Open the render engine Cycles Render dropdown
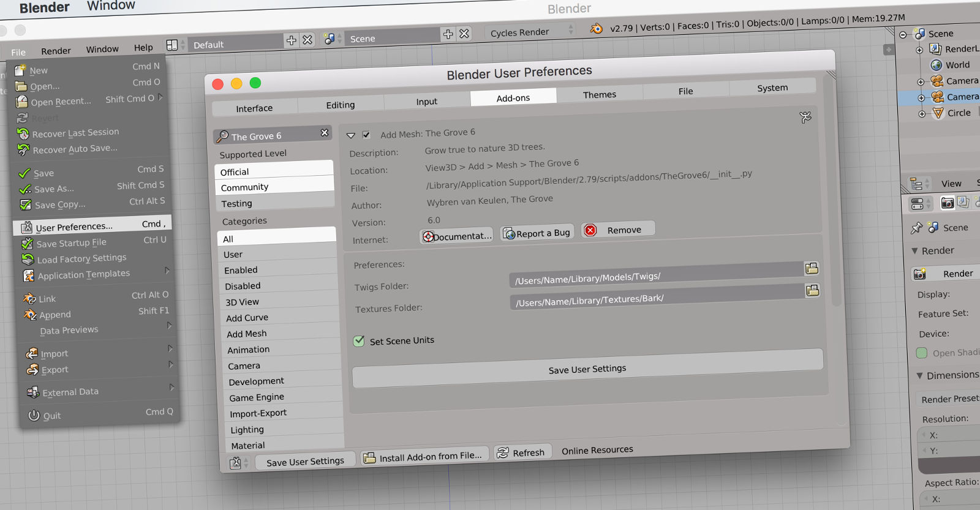 point(530,31)
